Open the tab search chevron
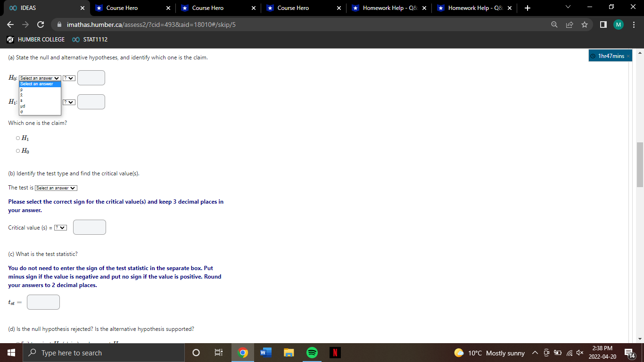 coord(568,8)
